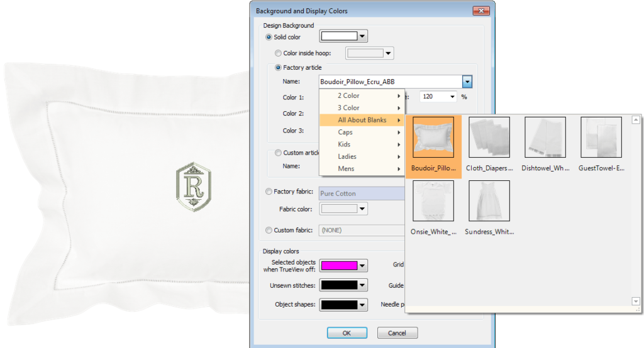Choose the Onsie White article thumbnail
This screenshot has width=644, height=348.
(x=433, y=201)
